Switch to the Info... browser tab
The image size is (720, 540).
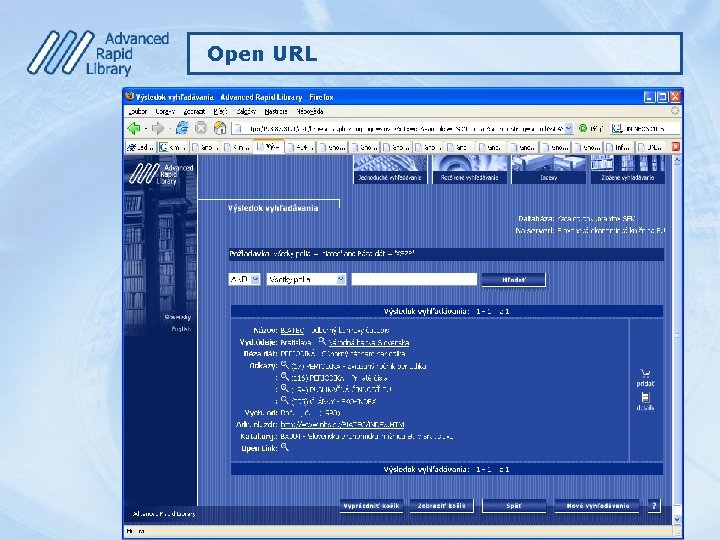pos(619,147)
